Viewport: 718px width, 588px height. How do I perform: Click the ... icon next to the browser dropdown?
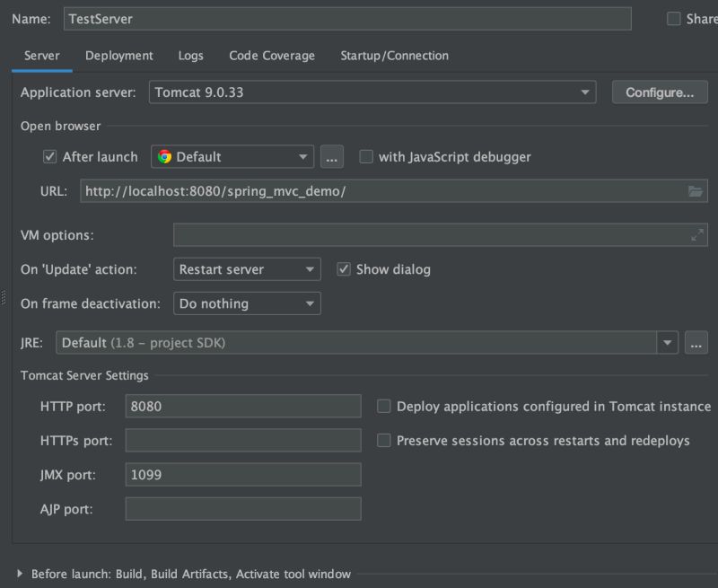pos(332,156)
